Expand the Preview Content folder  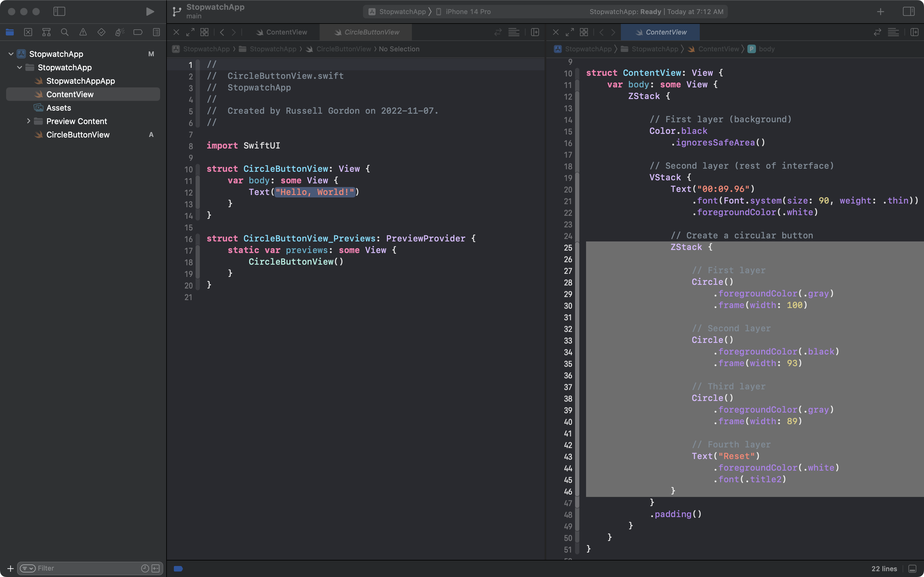pyautogui.click(x=28, y=121)
